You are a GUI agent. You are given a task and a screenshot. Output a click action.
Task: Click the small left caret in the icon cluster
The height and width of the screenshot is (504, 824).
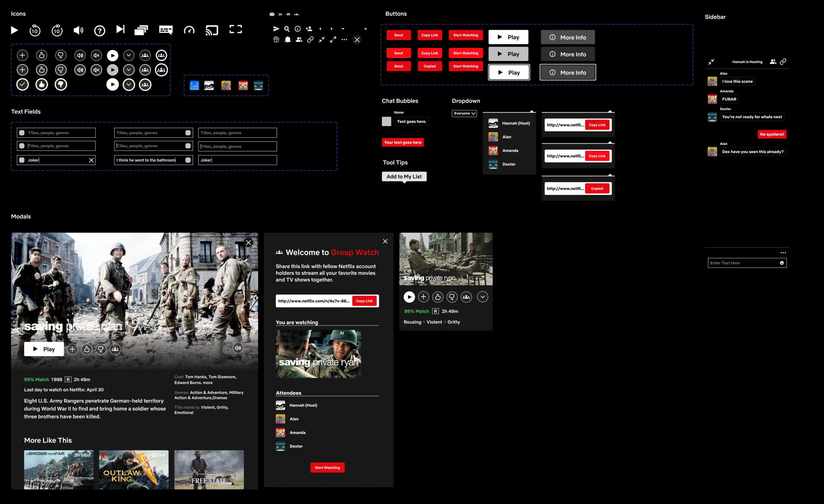point(320,29)
